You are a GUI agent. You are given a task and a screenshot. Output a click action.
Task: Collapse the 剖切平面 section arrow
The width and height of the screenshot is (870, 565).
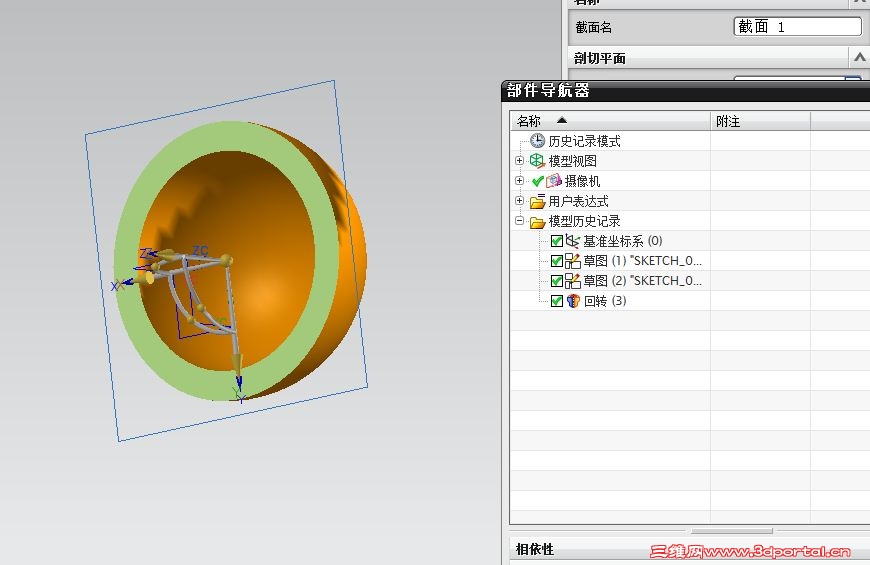click(x=859, y=57)
